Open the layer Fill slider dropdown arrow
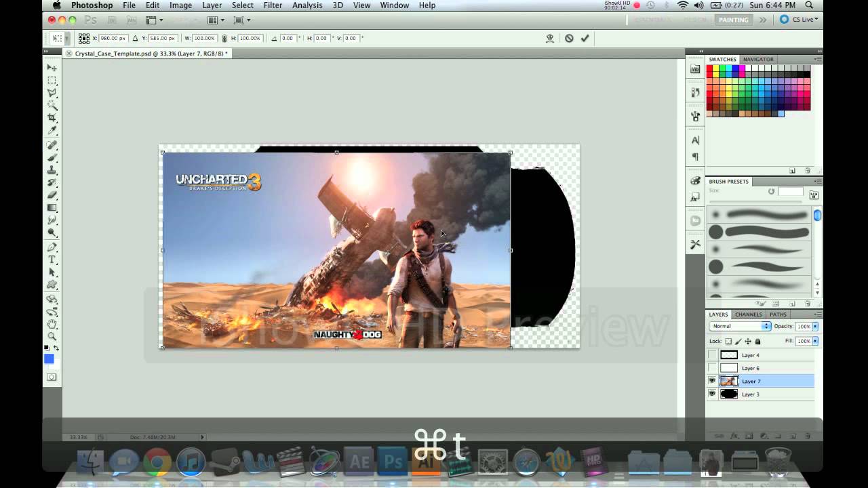Image resolution: width=868 pixels, height=488 pixels. click(x=815, y=341)
